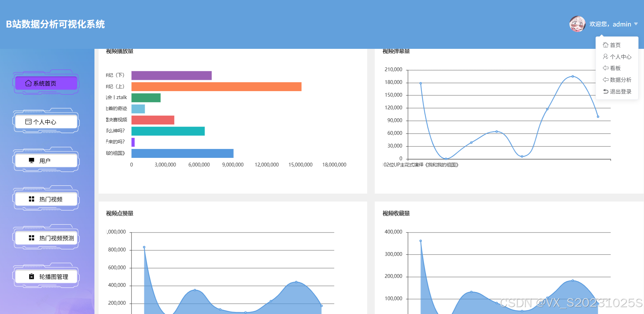Click the 视频点赞量 chart title
The image size is (644, 314).
(x=120, y=213)
